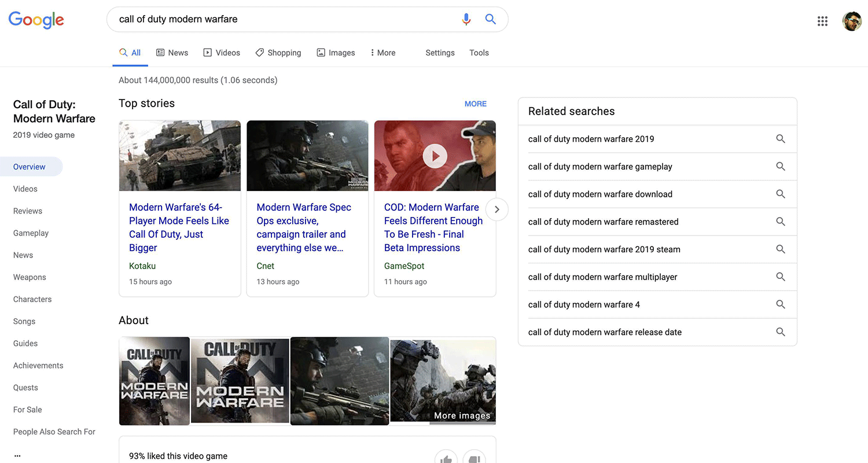This screenshot has height=463, width=868.
Task: Open the user account profile picture
Action: (851, 21)
